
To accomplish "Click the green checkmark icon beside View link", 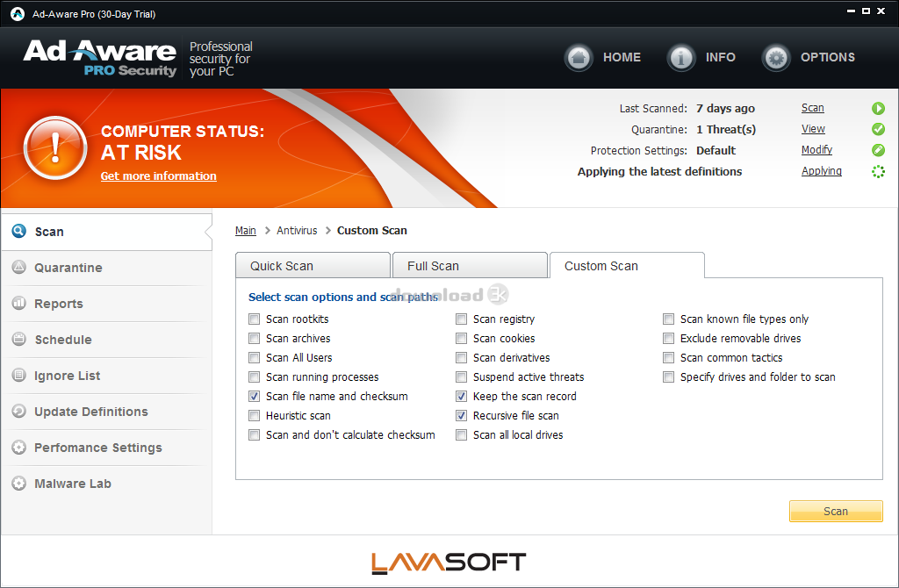I will [x=878, y=129].
